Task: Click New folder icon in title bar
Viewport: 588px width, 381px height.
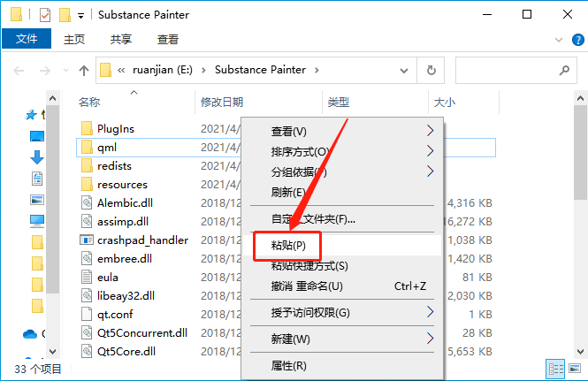Action: pyautogui.click(x=65, y=15)
